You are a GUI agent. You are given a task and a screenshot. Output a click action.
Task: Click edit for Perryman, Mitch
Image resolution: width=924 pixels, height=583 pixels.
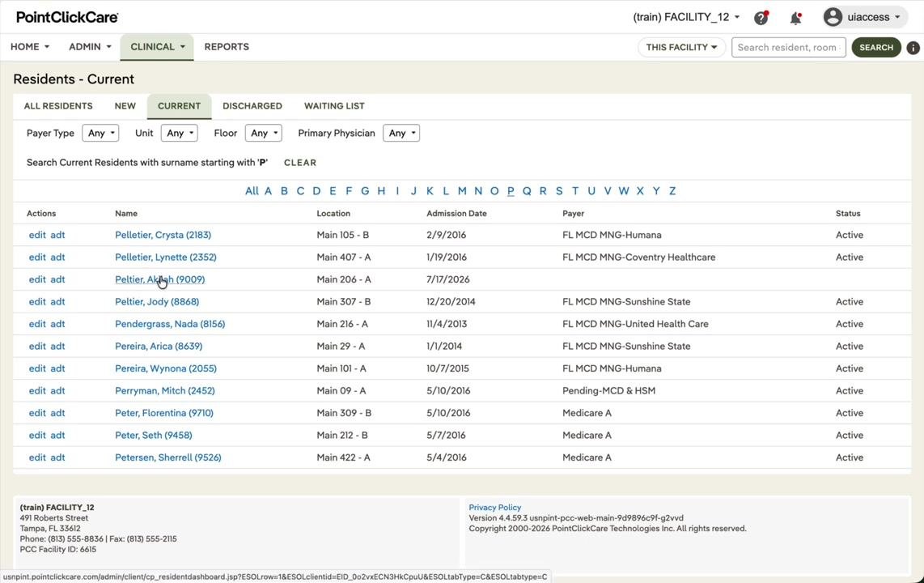(37, 391)
